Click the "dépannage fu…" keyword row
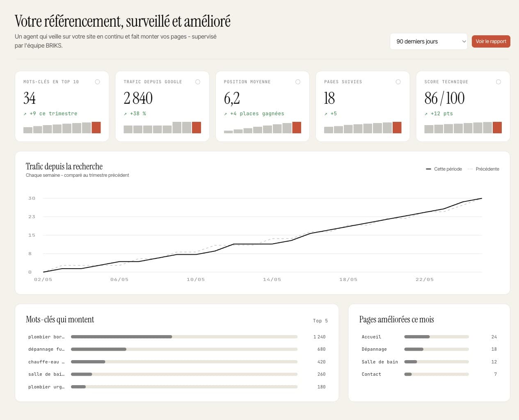This screenshot has width=519, height=420. click(x=177, y=349)
